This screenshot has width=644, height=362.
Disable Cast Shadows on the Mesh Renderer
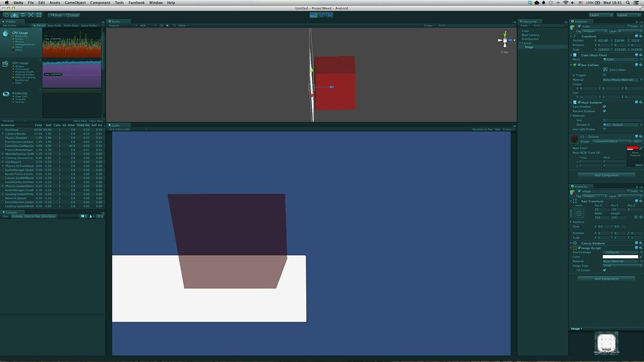(604, 107)
